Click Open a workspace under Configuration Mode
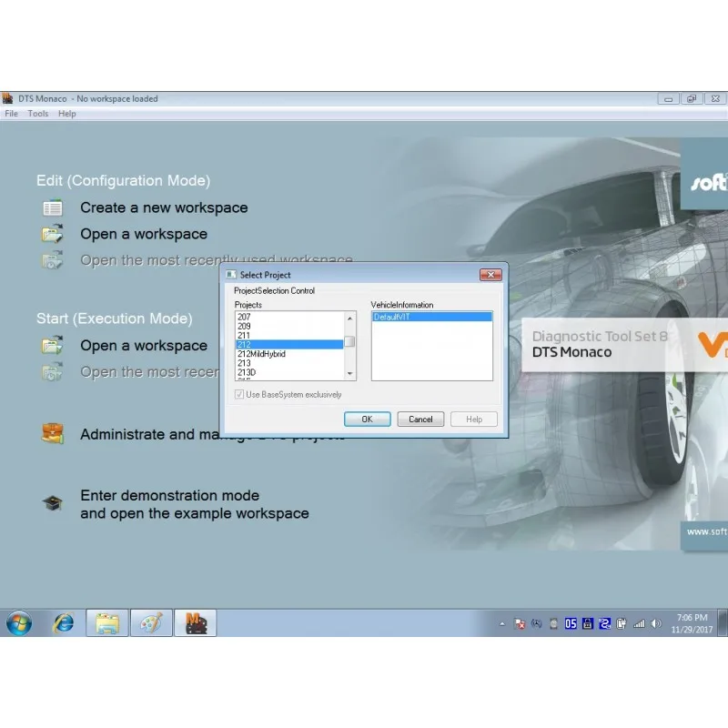The image size is (728, 728). click(x=144, y=234)
